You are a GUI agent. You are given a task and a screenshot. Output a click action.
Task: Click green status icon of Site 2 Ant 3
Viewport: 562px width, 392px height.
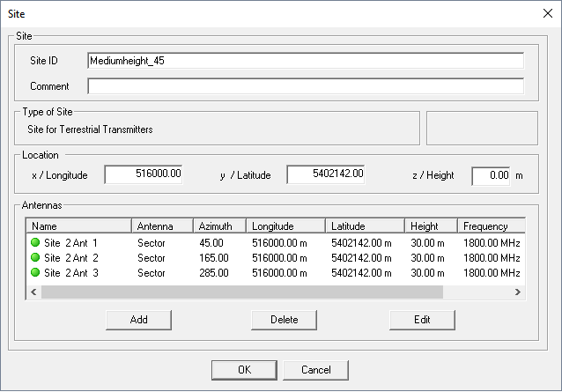coord(36,273)
